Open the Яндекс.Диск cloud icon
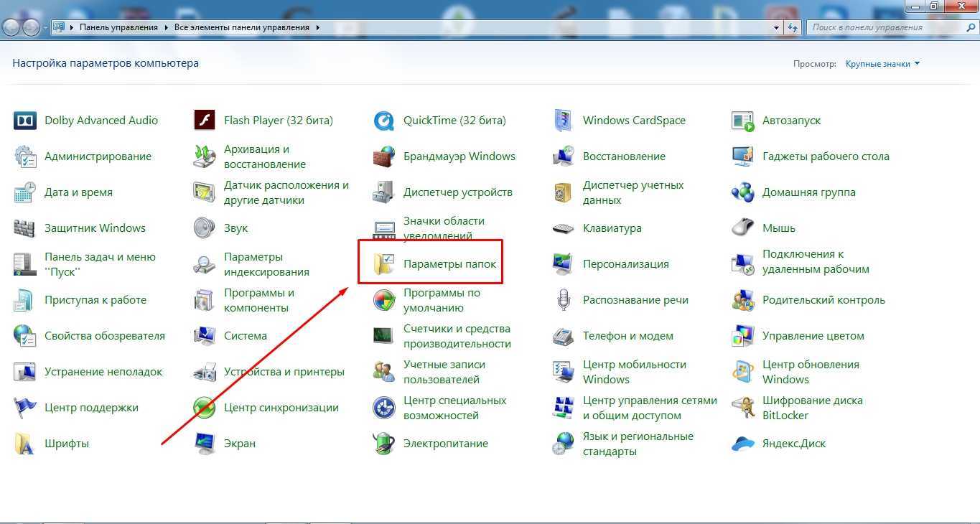The image size is (980, 524). pyautogui.click(x=742, y=444)
